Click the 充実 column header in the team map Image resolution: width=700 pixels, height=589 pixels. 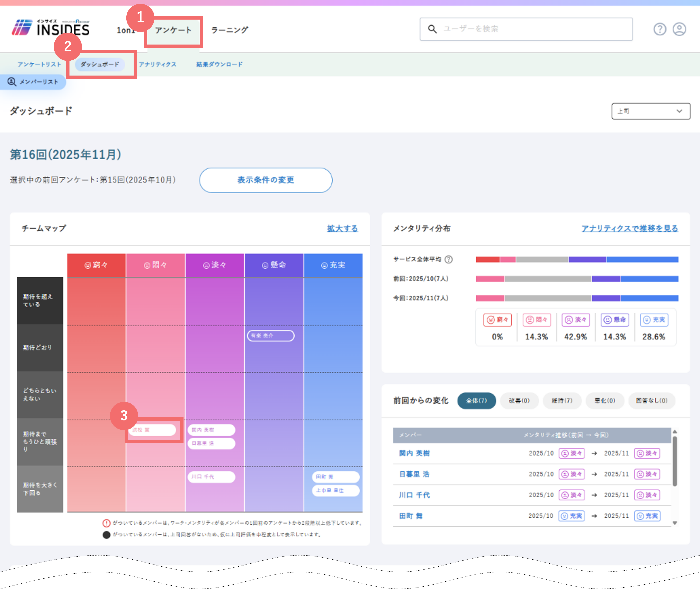pyautogui.click(x=333, y=265)
